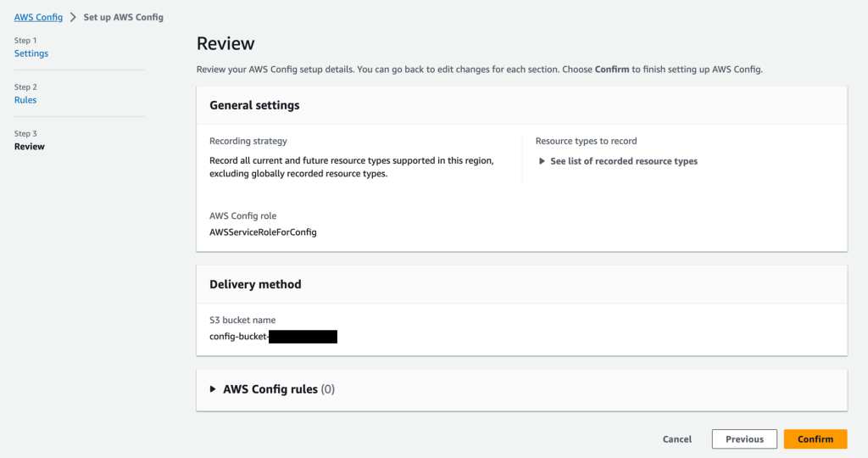The width and height of the screenshot is (868, 458).
Task: Click the Delivery method header
Action: point(255,284)
